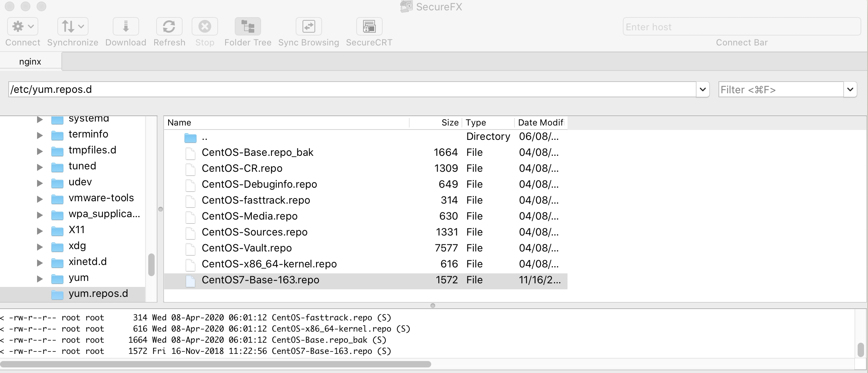Expand the wpa_supplicant folder
Image resolution: width=868 pixels, height=373 pixels.
click(x=39, y=215)
